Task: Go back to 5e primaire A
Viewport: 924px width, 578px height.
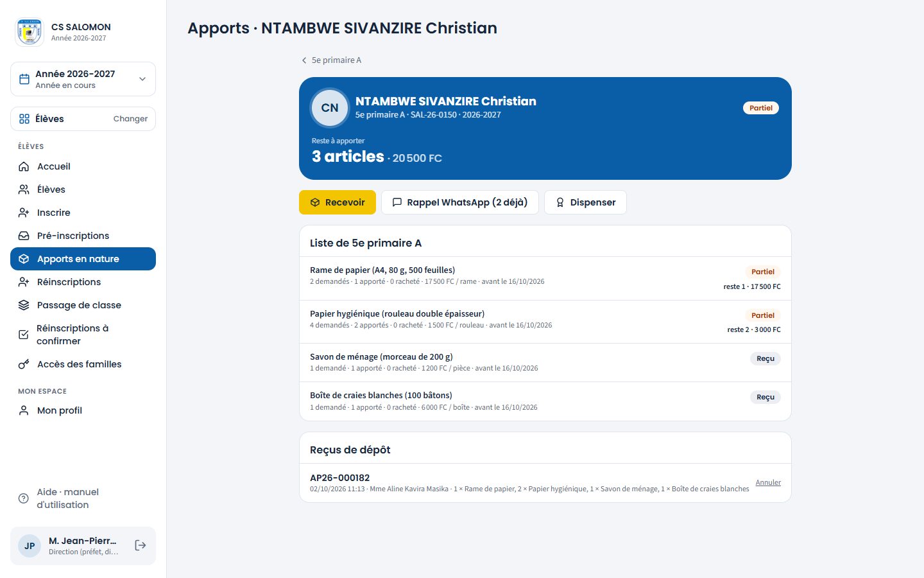Action: [x=331, y=60]
